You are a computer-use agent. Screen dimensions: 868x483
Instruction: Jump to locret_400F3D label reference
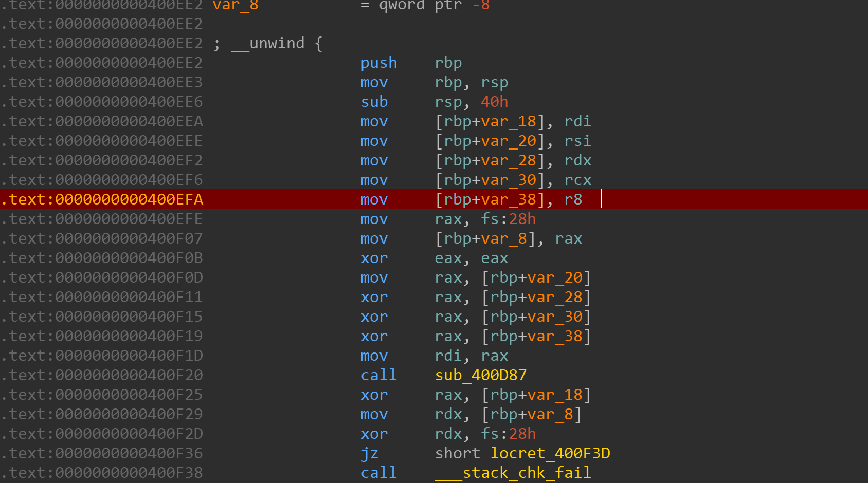[550, 453]
